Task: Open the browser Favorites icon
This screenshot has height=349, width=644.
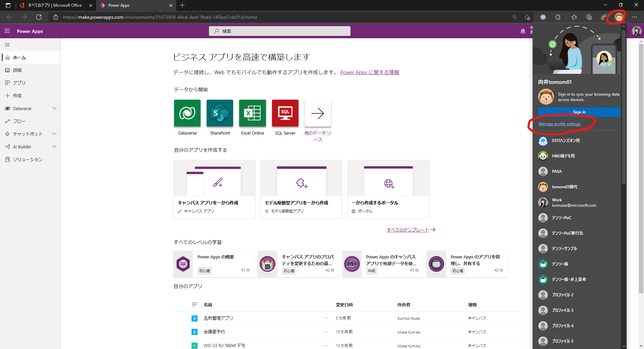Action: (574, 17)
